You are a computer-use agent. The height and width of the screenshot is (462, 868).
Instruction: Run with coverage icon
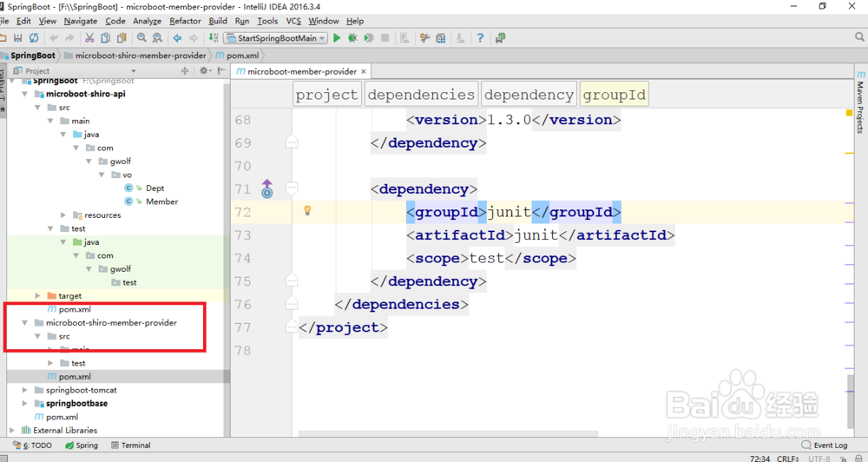tap(369, 37)
